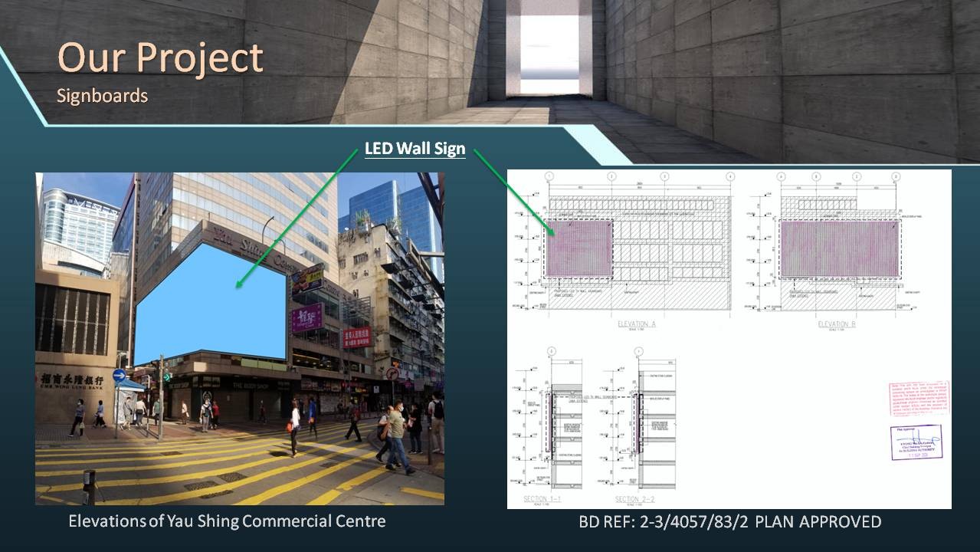Select the "BD REF: 2-3/4057/83/2 PLAN APPROVED" caption
The image size is (980, 552).
tap(729, 522)
